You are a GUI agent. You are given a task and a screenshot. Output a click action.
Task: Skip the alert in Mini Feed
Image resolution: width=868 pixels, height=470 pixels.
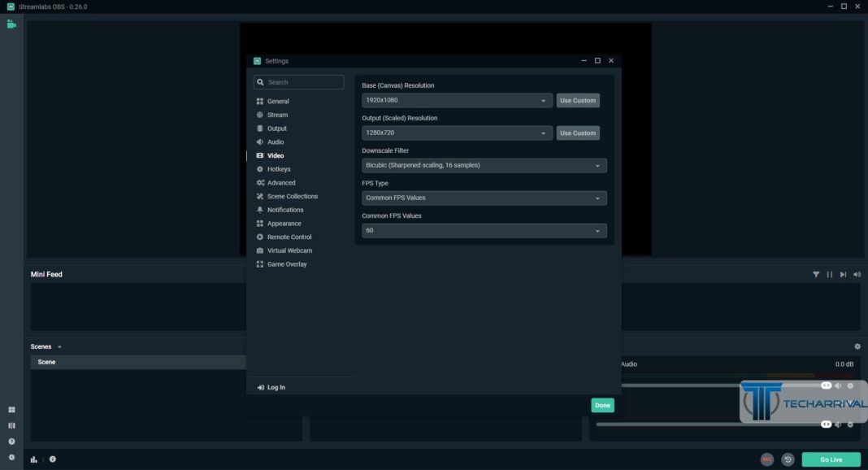point(843,275)
